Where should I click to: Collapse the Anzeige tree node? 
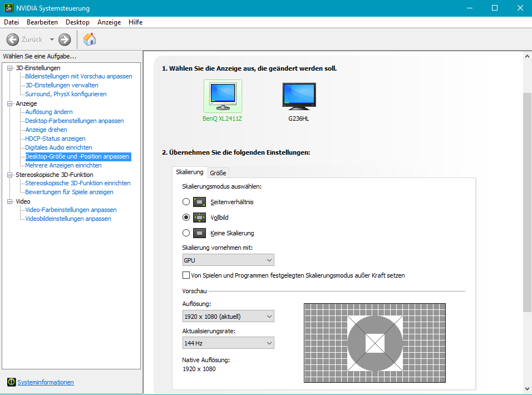[10, 103]
